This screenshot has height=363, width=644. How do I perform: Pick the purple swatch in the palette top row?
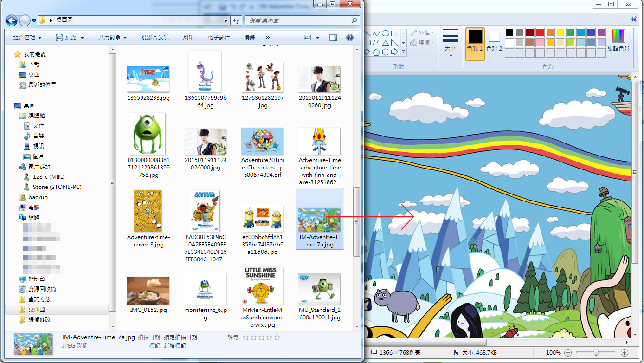pos(601,32)
